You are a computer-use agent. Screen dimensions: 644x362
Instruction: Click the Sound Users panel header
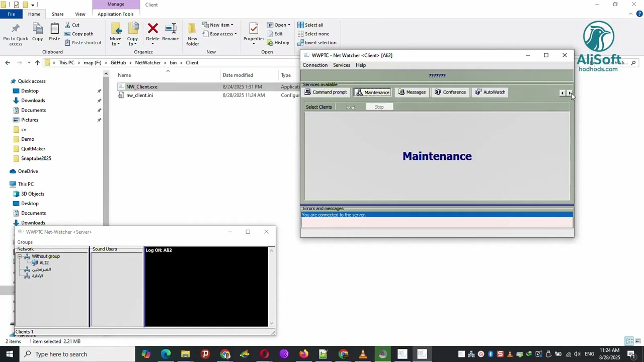(x=105, y=249)
